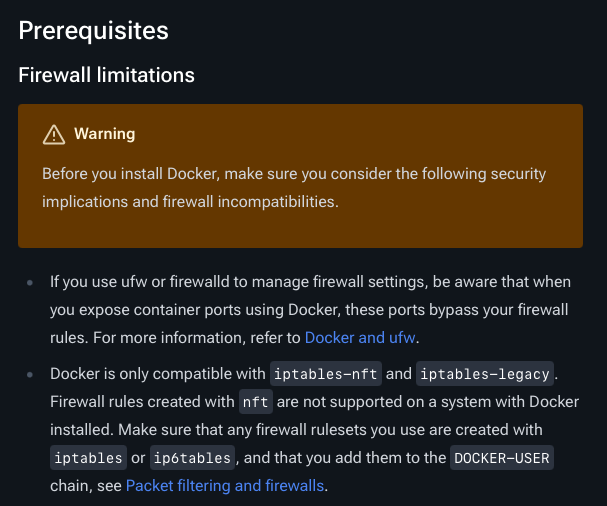
Task: Click the second bullet point marker
Action: tap(30, 374)
